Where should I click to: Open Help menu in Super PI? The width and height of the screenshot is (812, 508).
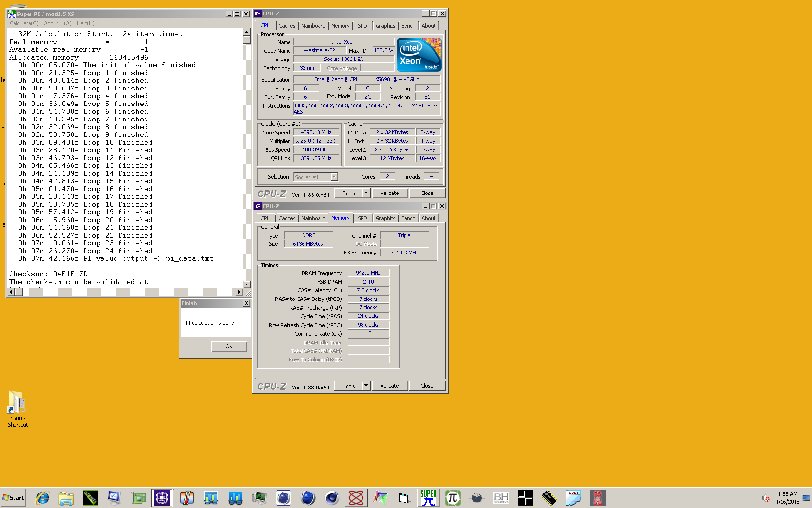(x=86, y=23)
